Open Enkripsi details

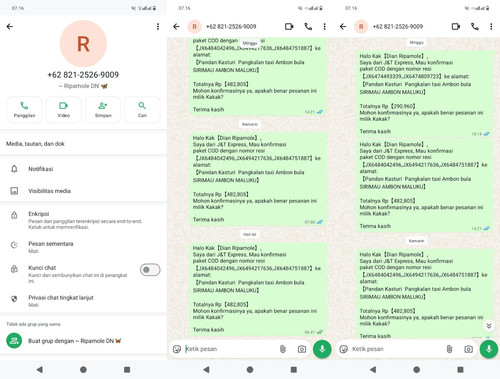(x=83, y=220)
